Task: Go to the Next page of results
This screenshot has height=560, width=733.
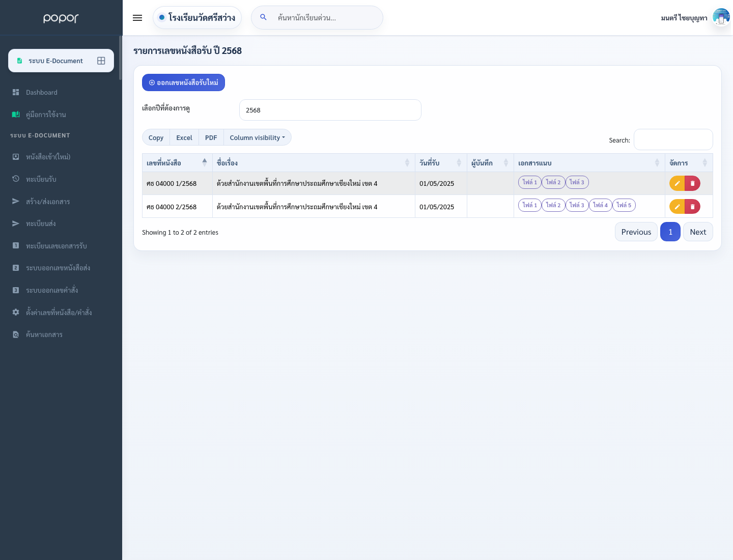Action: 698,232
